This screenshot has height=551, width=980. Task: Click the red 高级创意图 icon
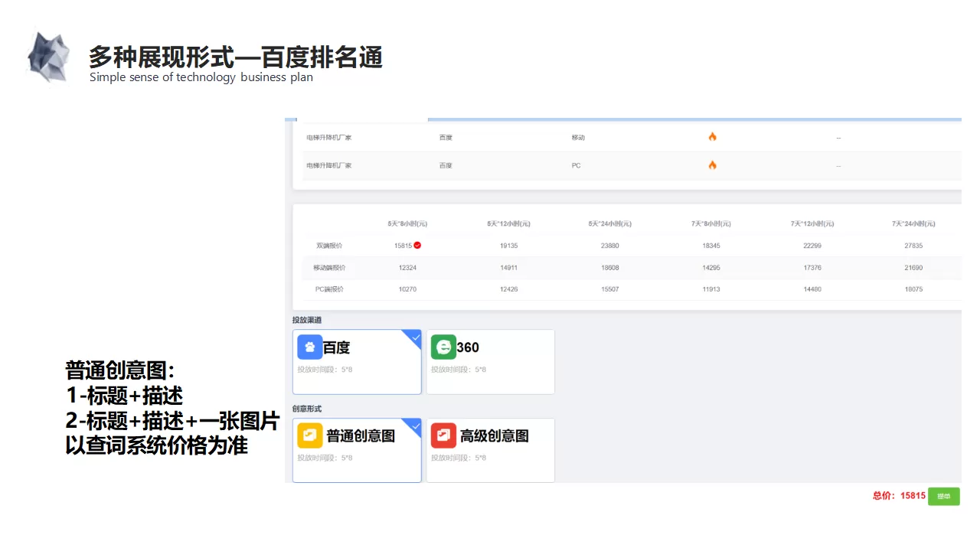pyautogui.click(x=443, y=435)
